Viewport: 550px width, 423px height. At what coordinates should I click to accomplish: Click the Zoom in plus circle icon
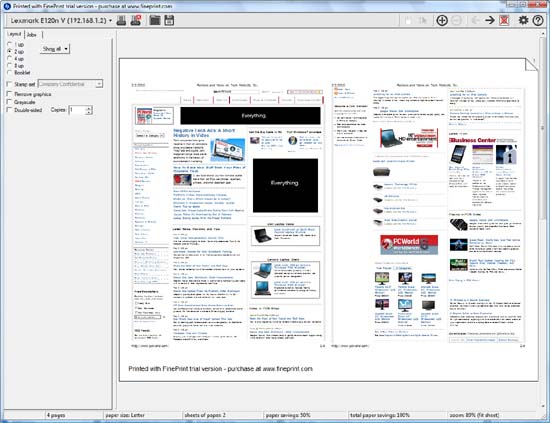tap(442, 20)
